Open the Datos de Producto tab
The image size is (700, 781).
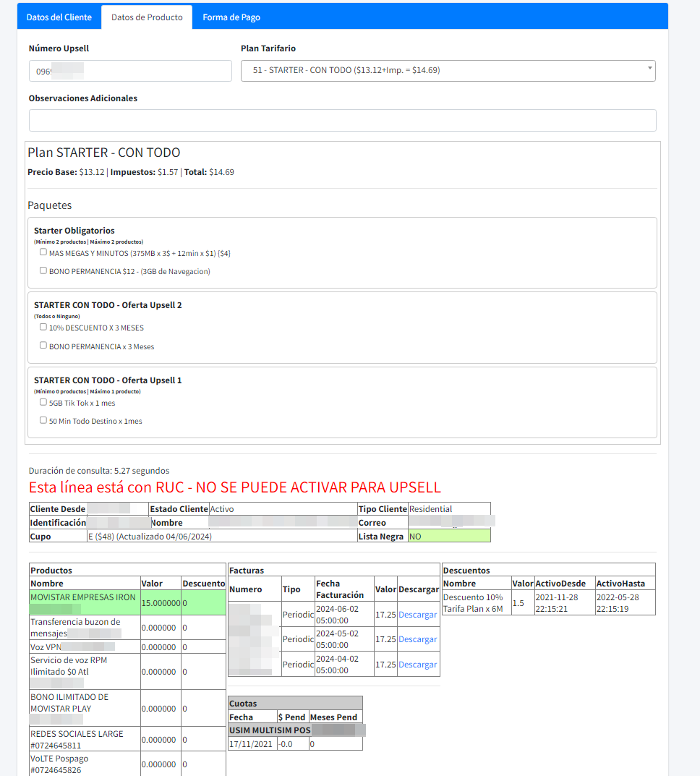[147, 17]
